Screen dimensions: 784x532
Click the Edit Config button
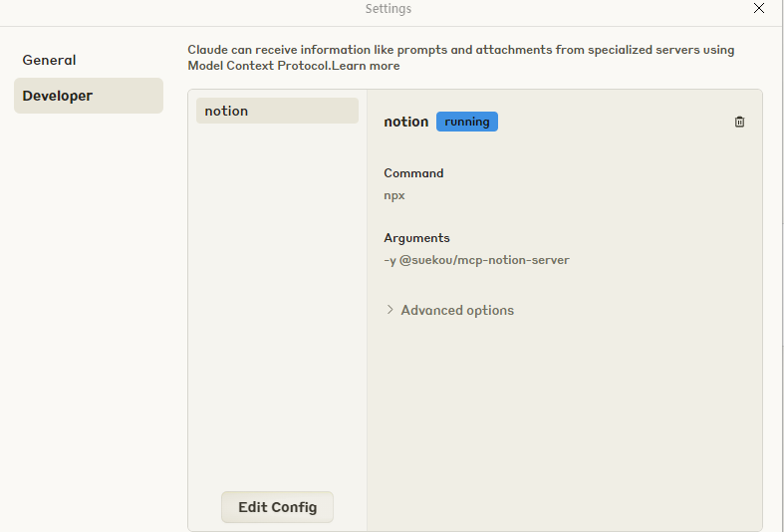(277, 507)
